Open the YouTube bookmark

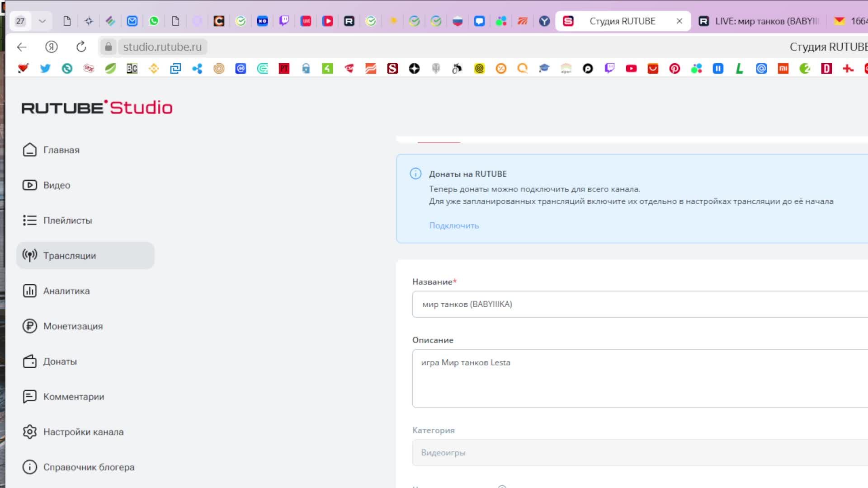(631, 69)
